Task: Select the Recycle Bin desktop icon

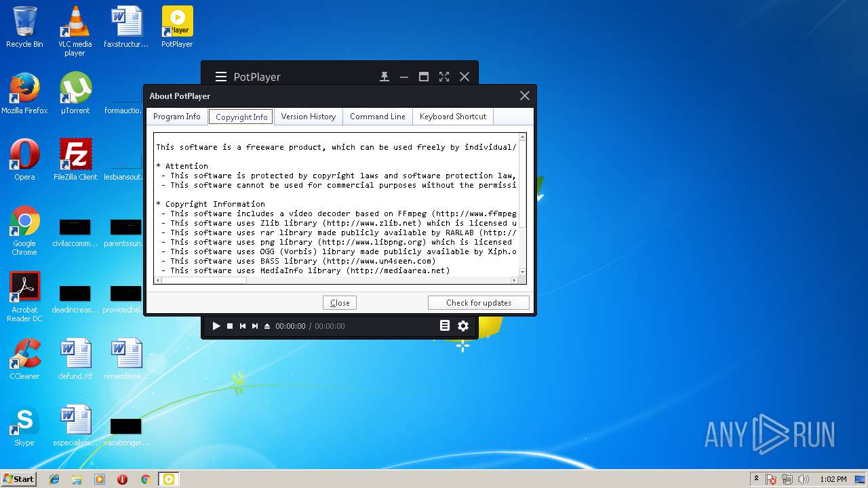Action: pos(24,27)
